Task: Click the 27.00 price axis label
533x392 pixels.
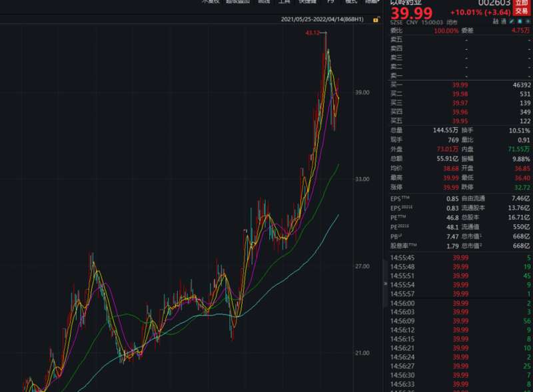Action: pyautogui.click(x=362, y=266)
